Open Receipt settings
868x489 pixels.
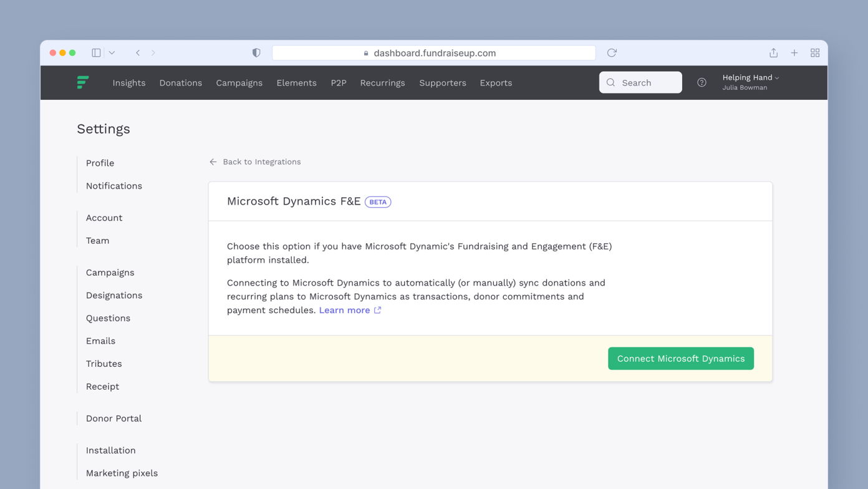pyautogui.click(x=103, y=387)
